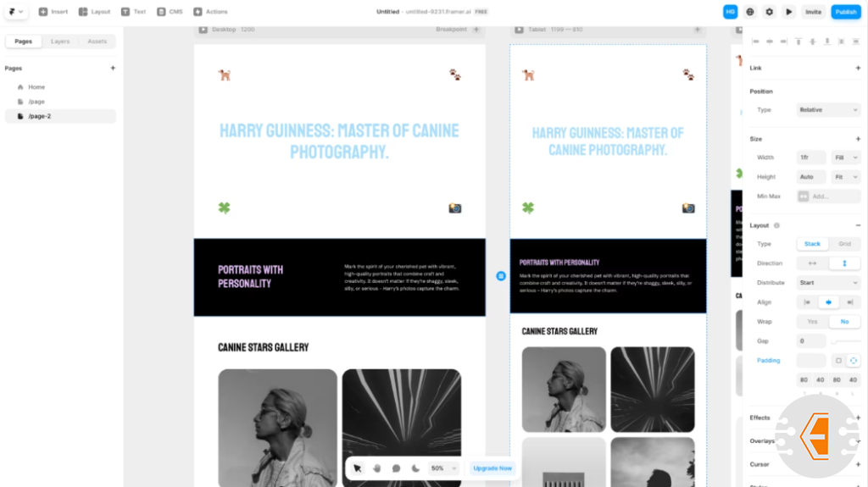Click the globe site language icon

point(750,12)
